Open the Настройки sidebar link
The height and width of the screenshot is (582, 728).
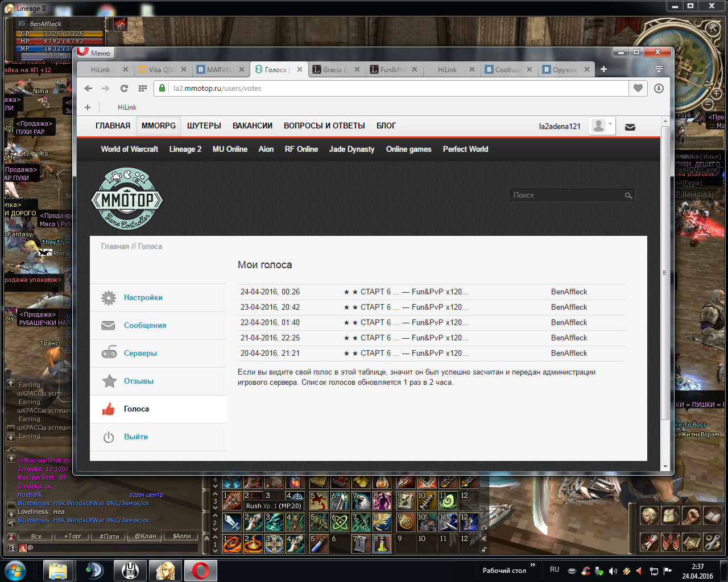143,297
